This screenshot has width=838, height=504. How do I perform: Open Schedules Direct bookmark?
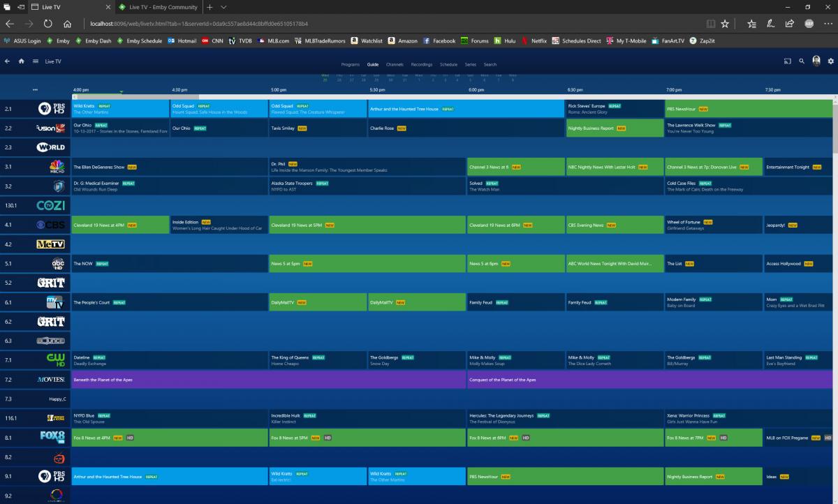tap(576, 41)
